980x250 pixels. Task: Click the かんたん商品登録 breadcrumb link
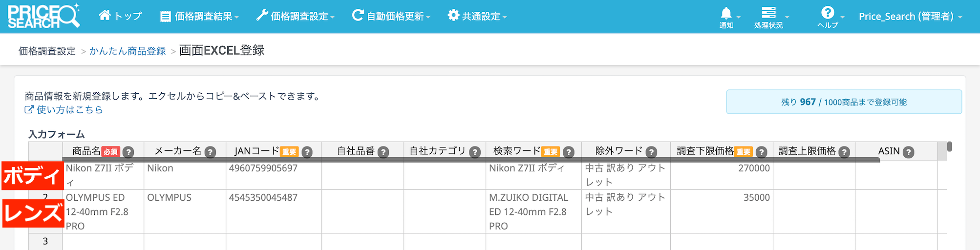click(128, 51)
